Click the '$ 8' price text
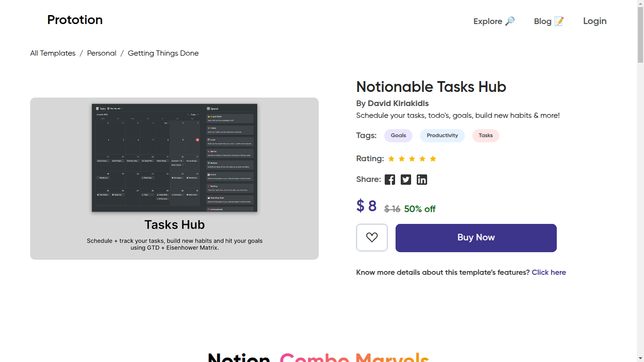 366,206
